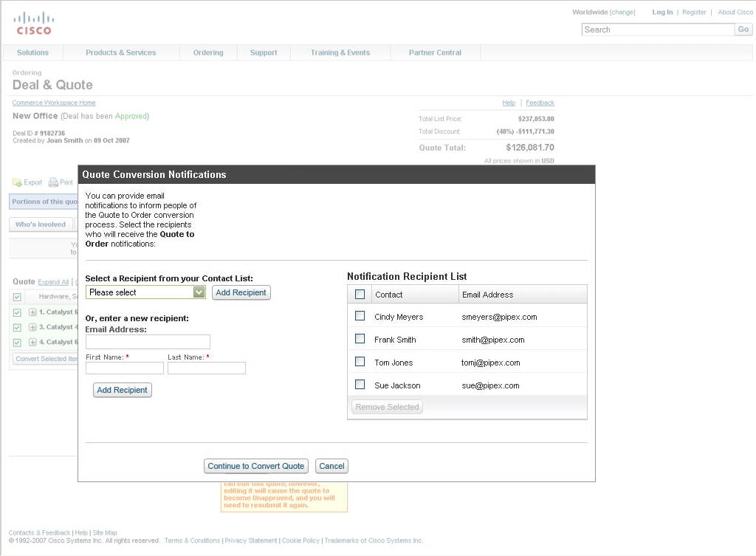756x556 pixels.
Task: Expand the 3. Catalyst quote item
Action: [32, 327]
